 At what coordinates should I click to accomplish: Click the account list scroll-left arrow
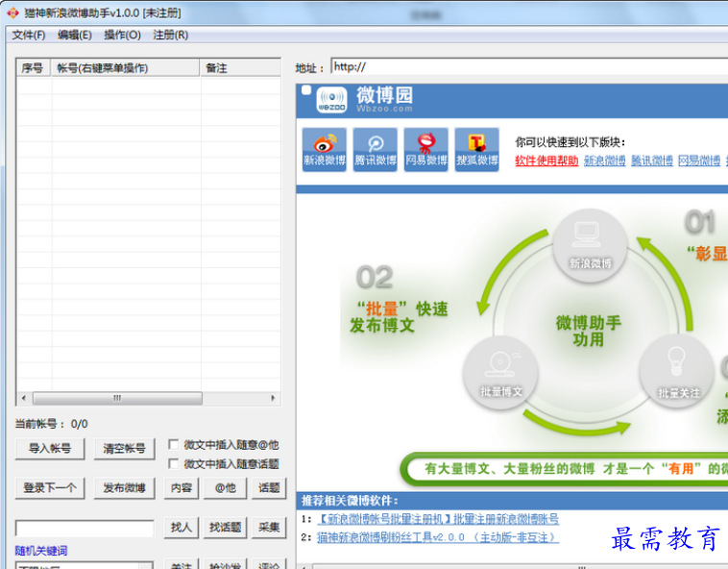click(24, 398)
